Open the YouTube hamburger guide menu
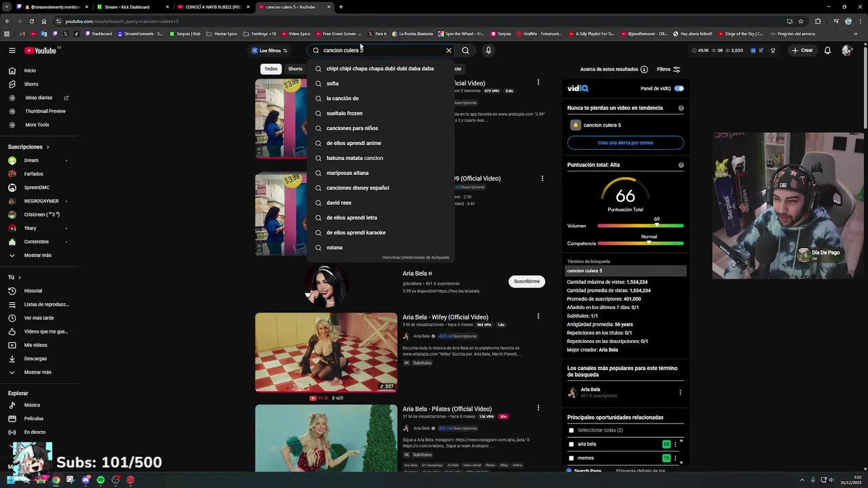This screenshot has width=868, height=488. (12, 50)
